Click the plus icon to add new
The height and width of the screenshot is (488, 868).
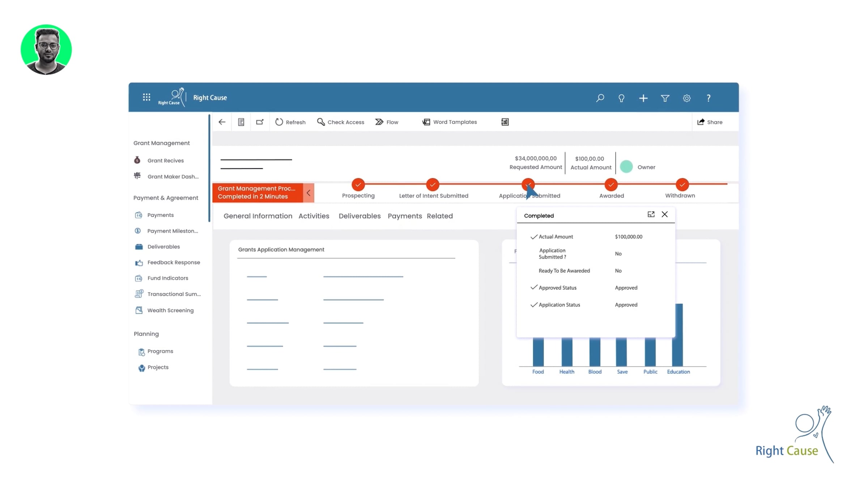click(x=643, y=98)
